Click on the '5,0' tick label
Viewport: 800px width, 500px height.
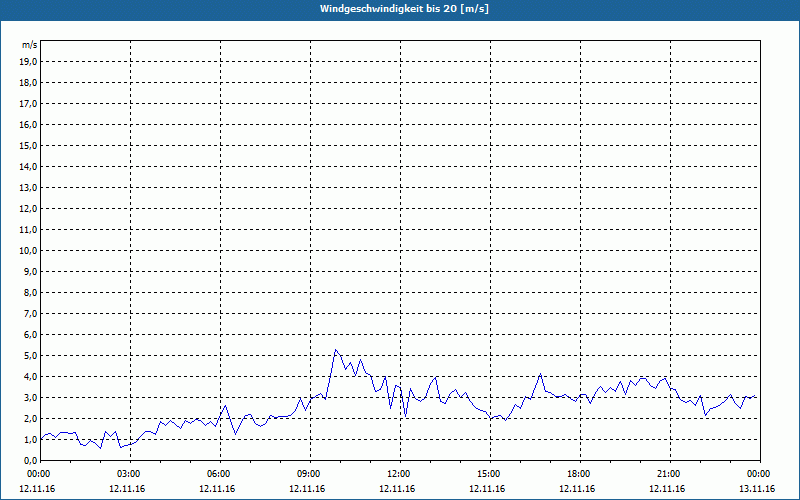[x=31, y=355]
